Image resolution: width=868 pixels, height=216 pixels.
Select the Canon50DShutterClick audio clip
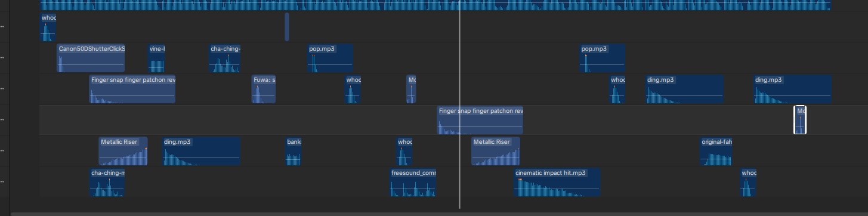pos(91,58)
